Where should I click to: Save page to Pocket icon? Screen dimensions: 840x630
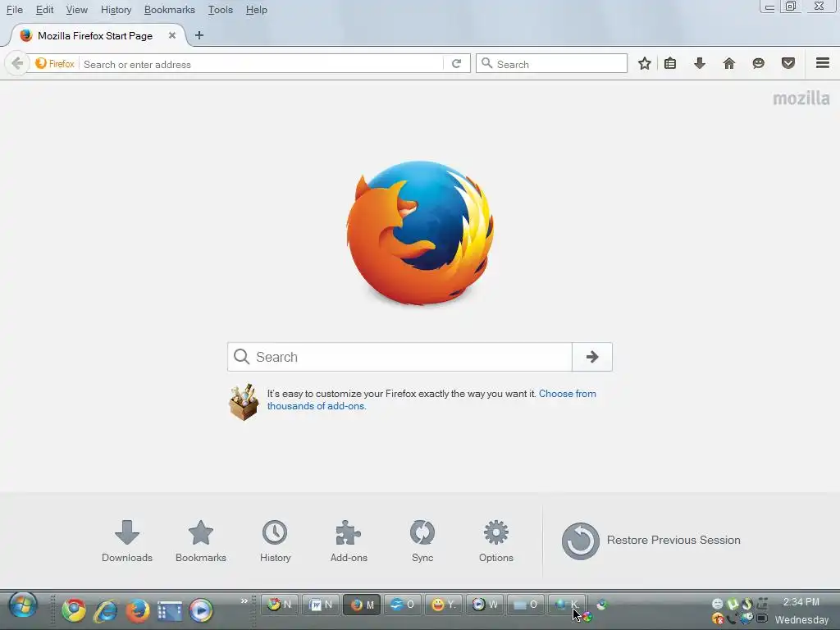788,63
